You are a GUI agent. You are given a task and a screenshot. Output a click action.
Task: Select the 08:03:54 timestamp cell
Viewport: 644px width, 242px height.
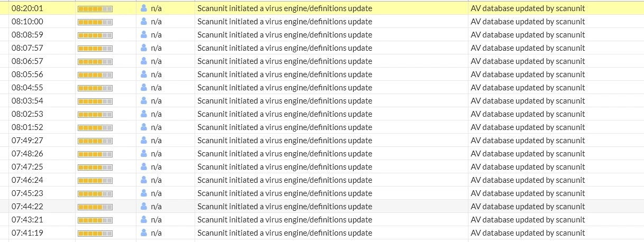point(42,101)
